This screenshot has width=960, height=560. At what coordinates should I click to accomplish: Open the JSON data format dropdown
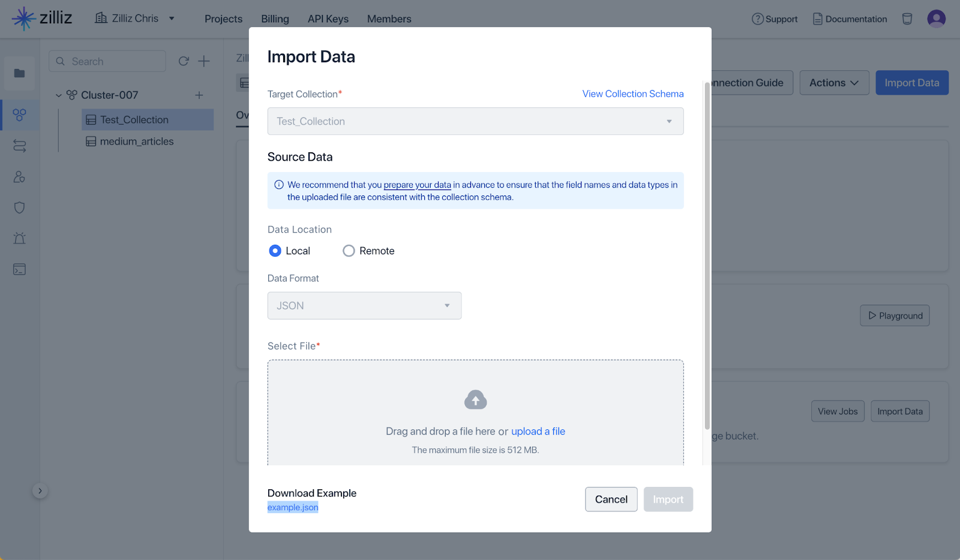coord(364,306)
